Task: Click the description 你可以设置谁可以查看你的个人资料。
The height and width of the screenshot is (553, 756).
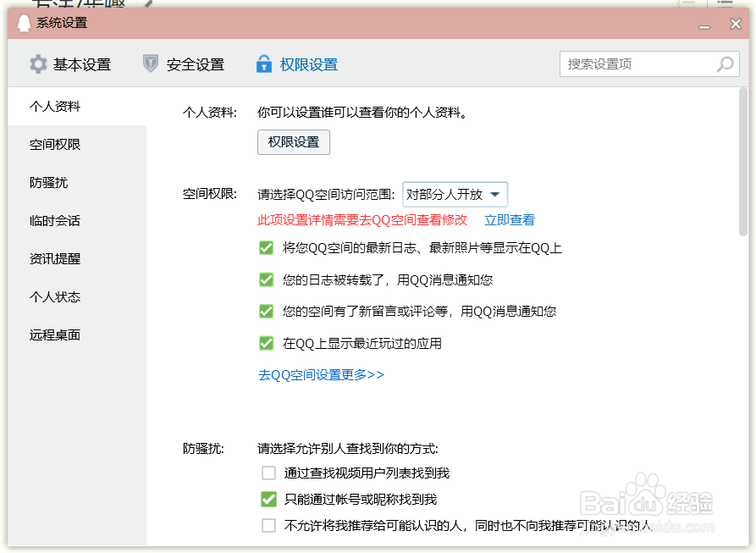Action: [362, 113]
